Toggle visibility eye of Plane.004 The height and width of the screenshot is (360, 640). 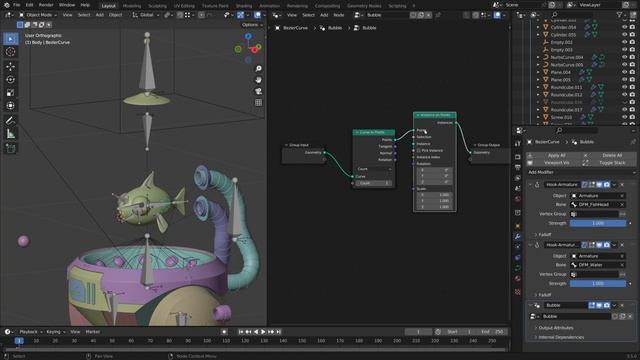coord(624,72)
